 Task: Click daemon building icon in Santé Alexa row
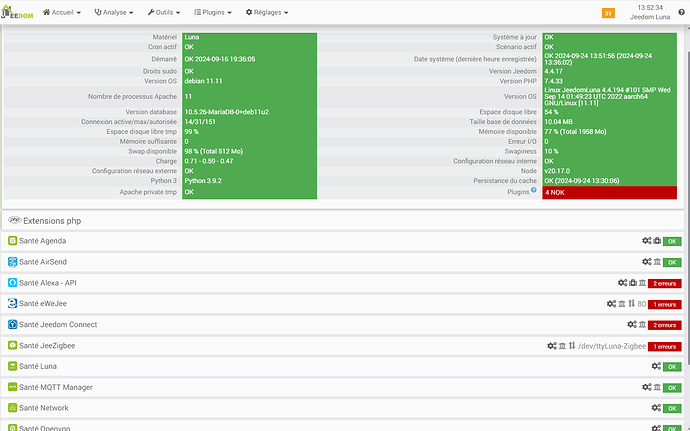(x=642, y=283)
